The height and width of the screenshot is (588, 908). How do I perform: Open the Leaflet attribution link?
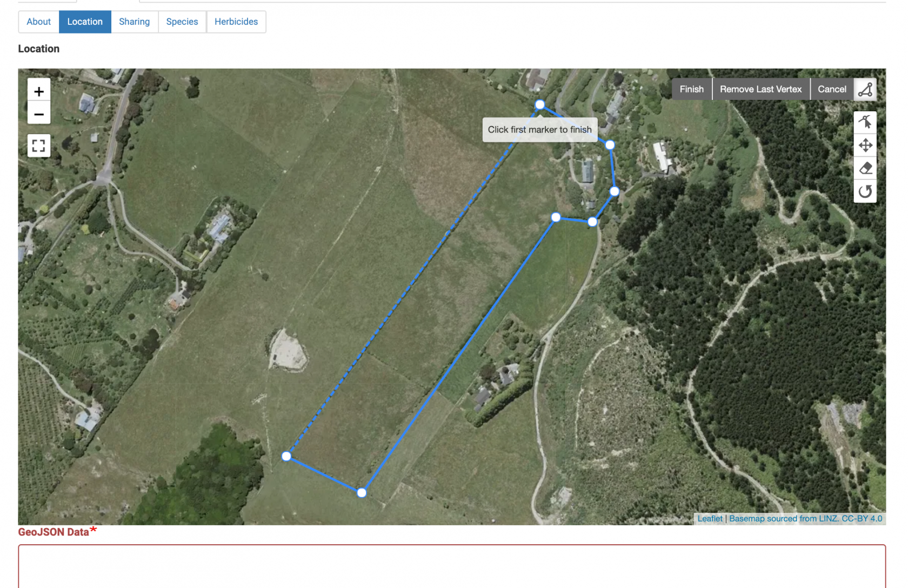(x=710, y=518)
